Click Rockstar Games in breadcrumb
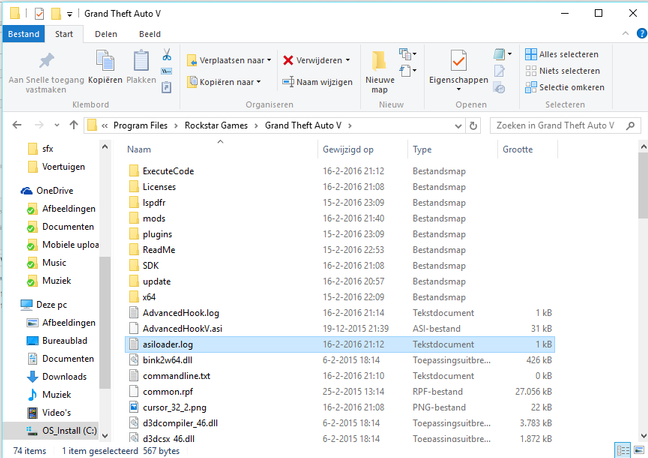 216,126
